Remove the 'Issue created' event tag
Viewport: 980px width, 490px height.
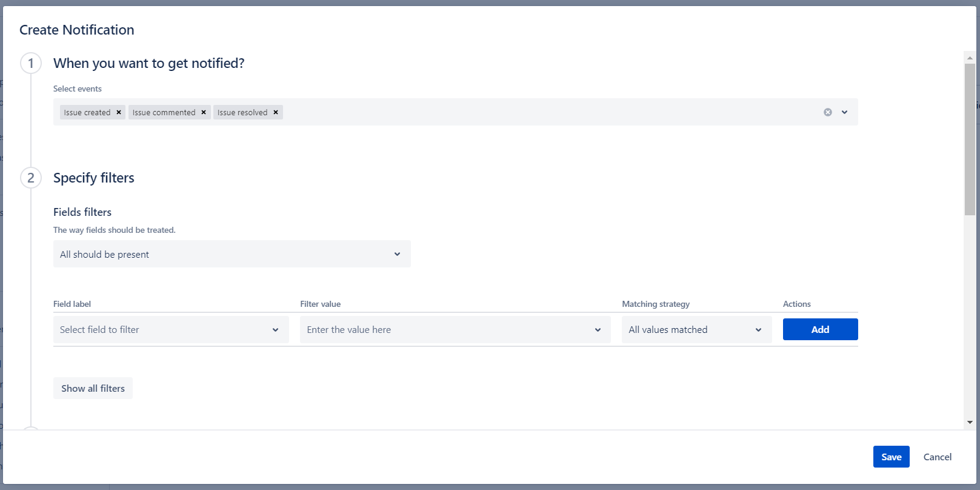click(119, 112)
